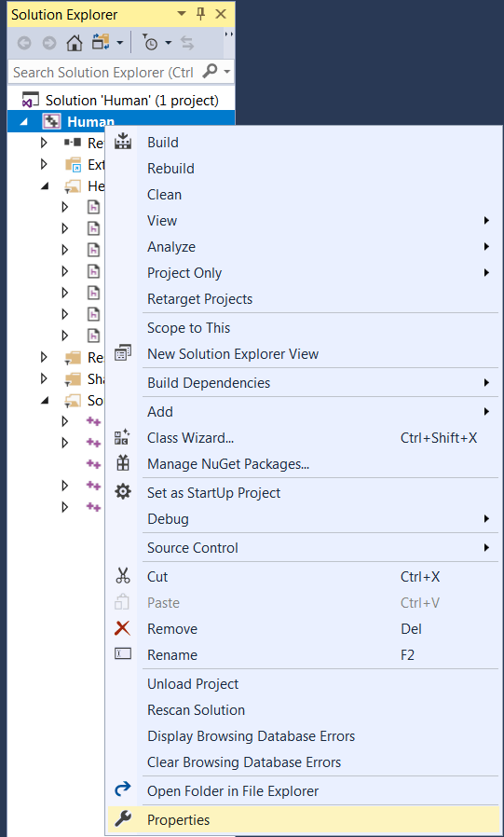504x837 pixels.
Task: Open Solution Explorer window position dropdown arrow
Action: (182, 14)
